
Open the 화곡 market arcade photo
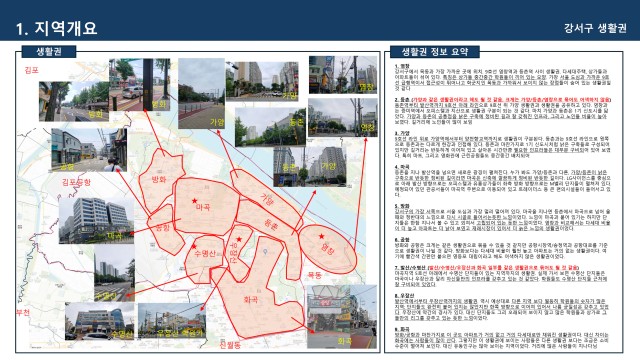pos(342,317)
